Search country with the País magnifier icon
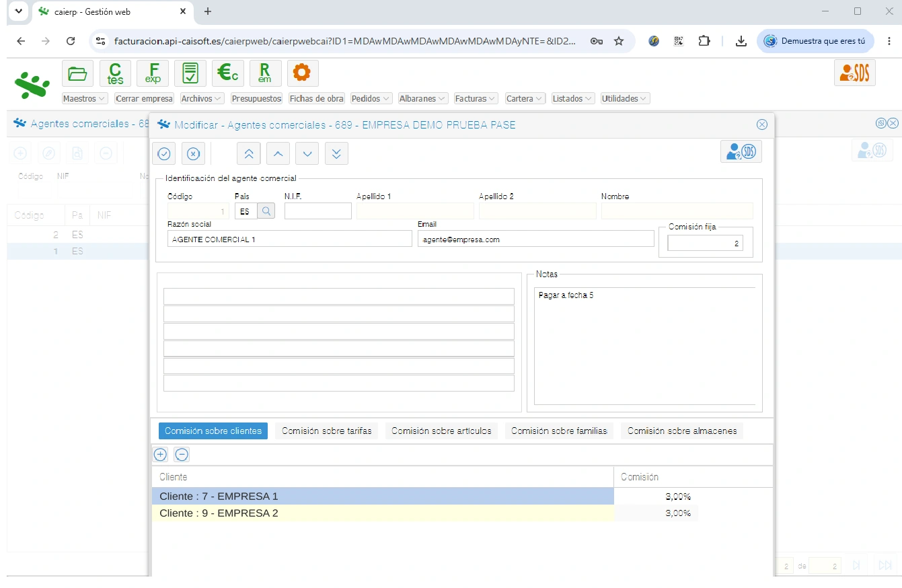The height and width of the screenshot is (588, 902). pyautogui.click(x=266, y=211)
